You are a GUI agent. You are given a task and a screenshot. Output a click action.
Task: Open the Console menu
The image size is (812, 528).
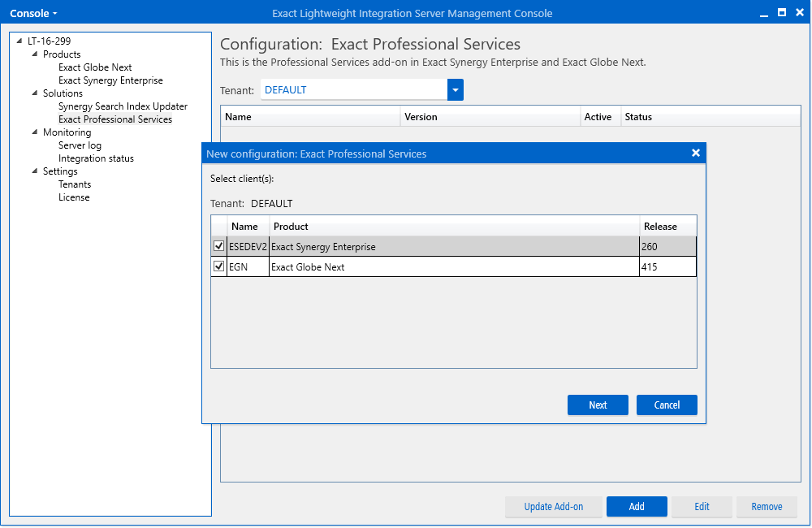click(33, 14)
